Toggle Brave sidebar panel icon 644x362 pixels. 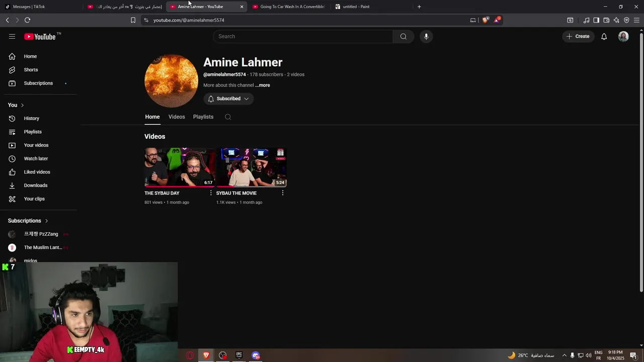596,20
